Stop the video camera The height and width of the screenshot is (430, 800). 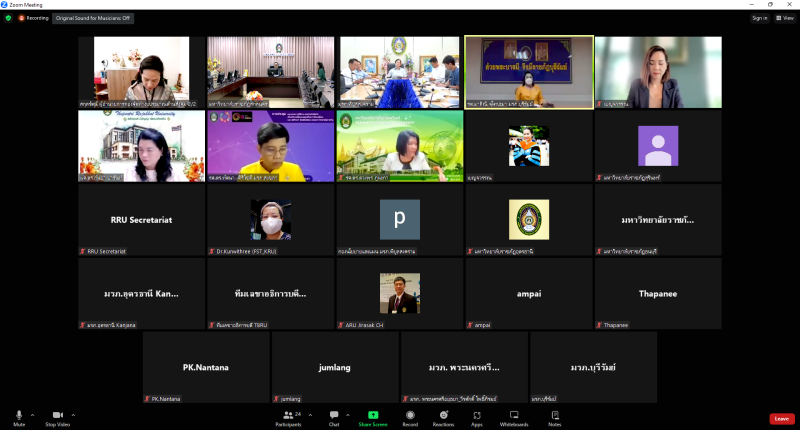[57, 417]
